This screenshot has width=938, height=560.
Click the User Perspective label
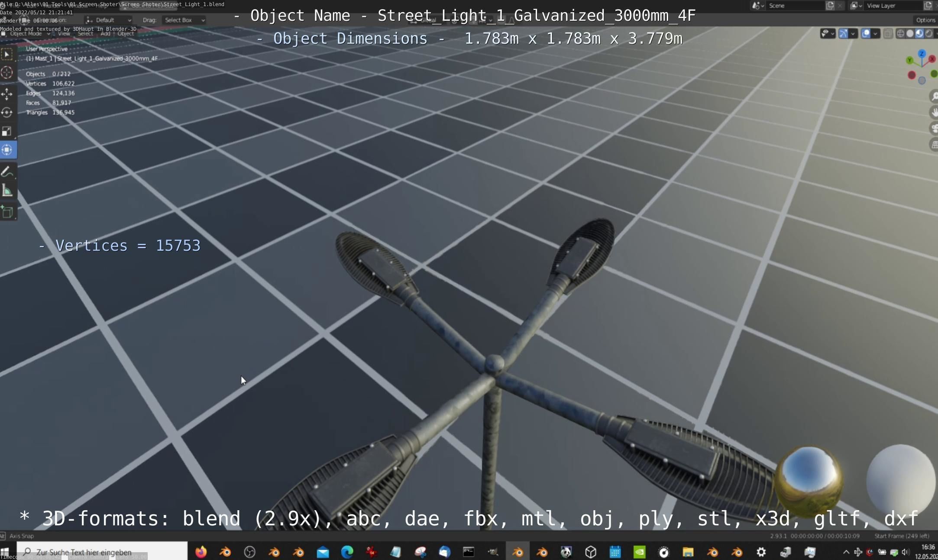click(47, 49)
